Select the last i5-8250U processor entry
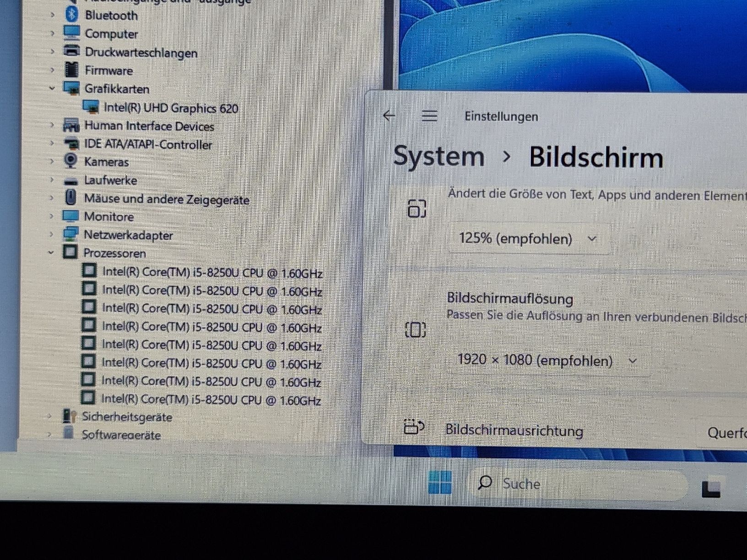The width and height of the screenshot is (747, 560). click(211, 399)
